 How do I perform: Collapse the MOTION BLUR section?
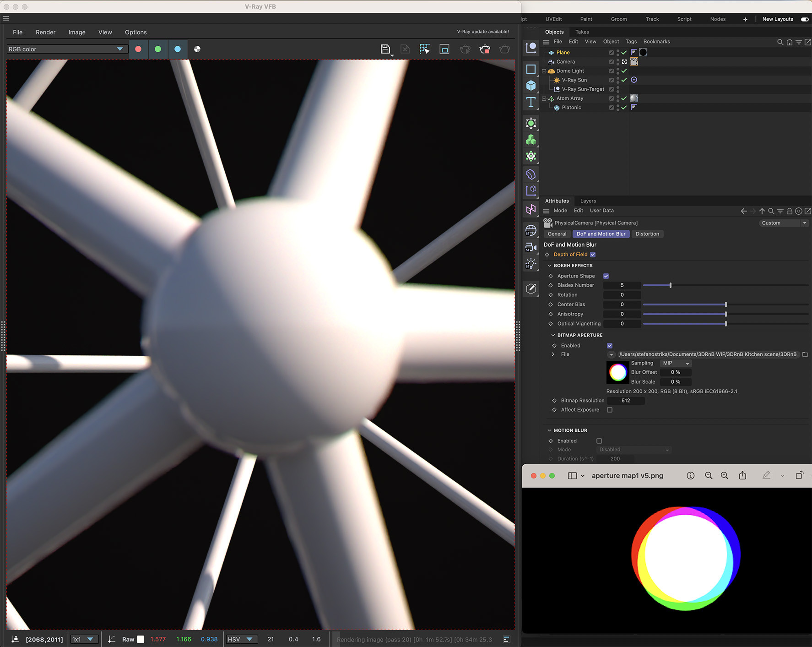click(550, 430)
